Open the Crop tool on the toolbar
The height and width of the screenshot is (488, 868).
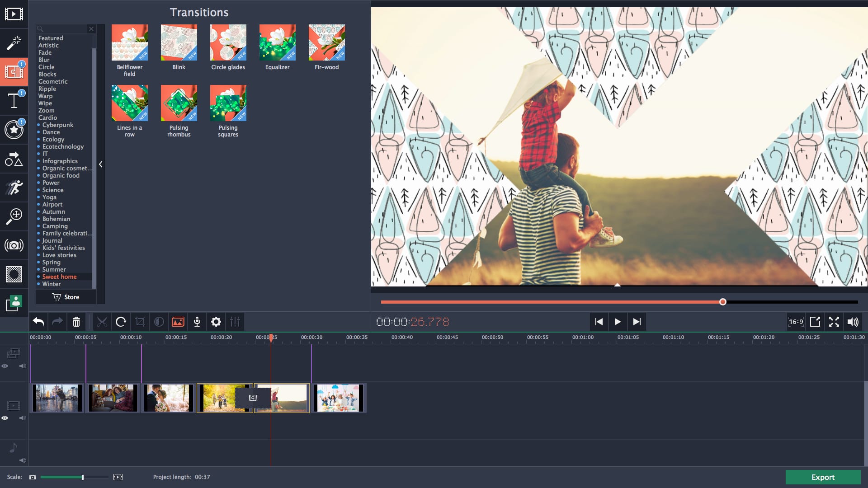[140, 322]
